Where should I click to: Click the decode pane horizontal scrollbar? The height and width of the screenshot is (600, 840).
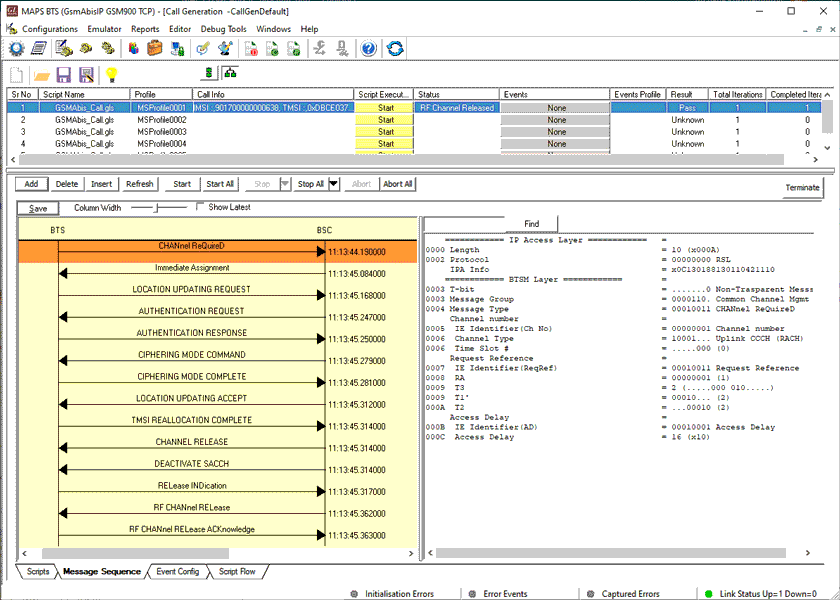pos(611,553)
